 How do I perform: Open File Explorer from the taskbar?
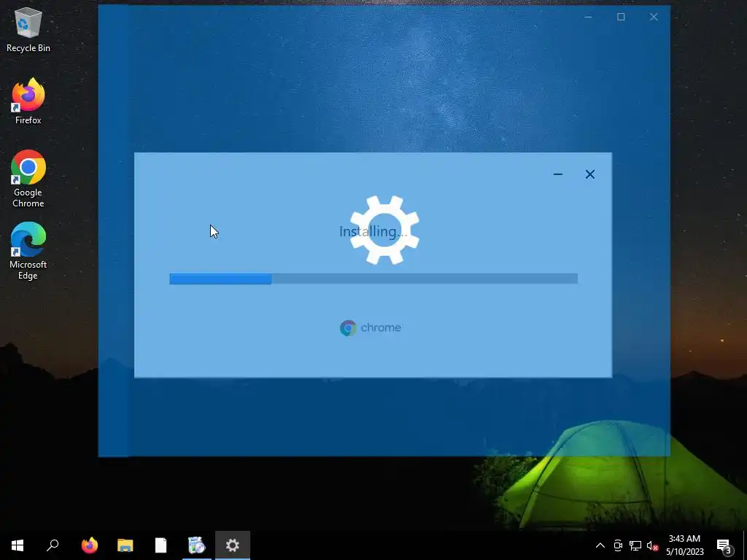point(125,545)
